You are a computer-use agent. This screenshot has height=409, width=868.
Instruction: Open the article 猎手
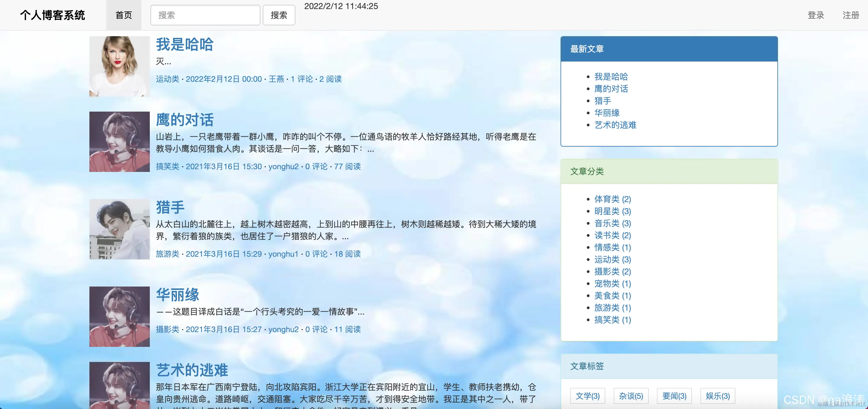point(170,207)
